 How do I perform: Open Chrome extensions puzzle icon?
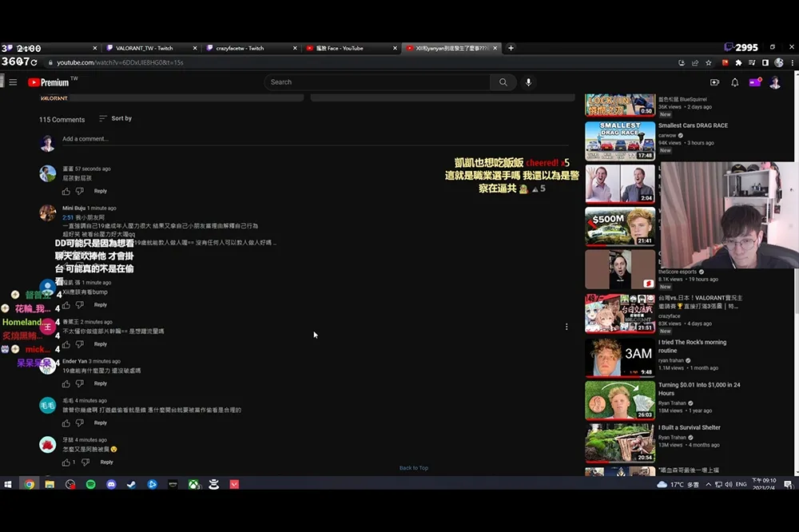pyautogui.click(x=738, y=62)
